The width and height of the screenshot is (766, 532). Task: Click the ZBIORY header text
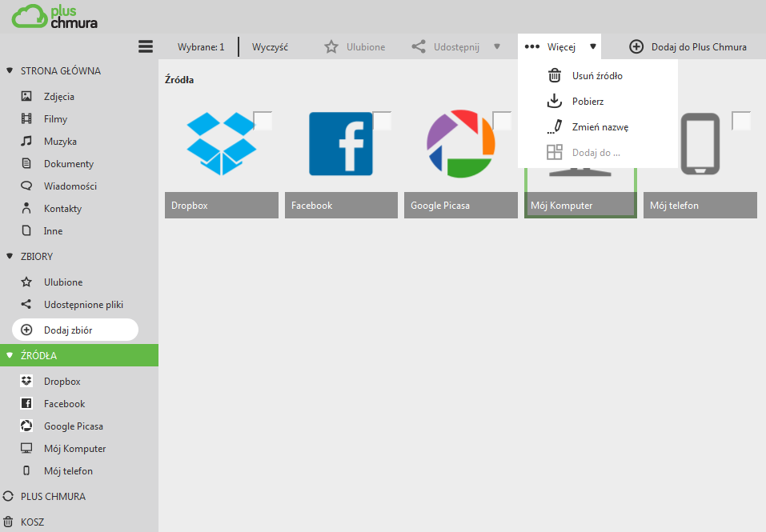(37, 256)
